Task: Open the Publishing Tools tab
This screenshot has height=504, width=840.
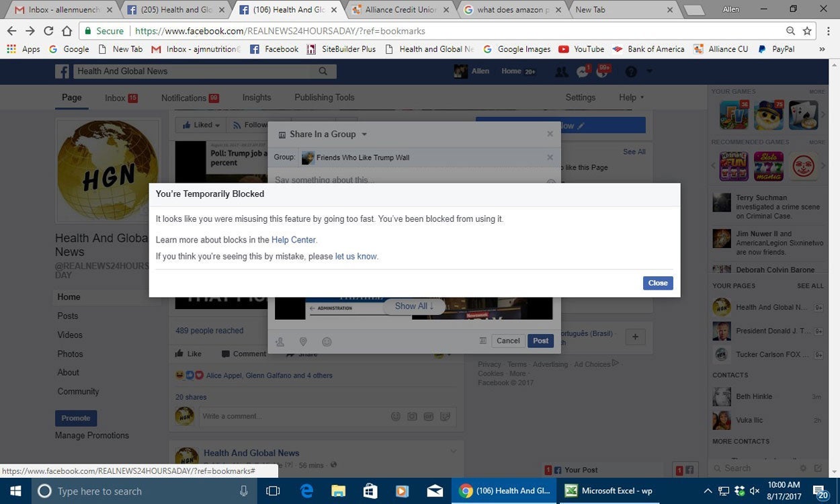Action: point(324,97)
